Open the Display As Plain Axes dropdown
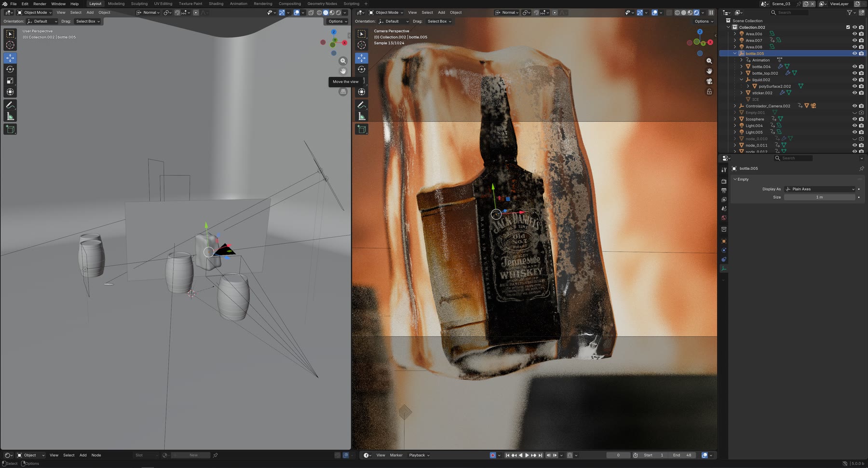This screenshot has width=868, height=468. click(x=820, y=189)
